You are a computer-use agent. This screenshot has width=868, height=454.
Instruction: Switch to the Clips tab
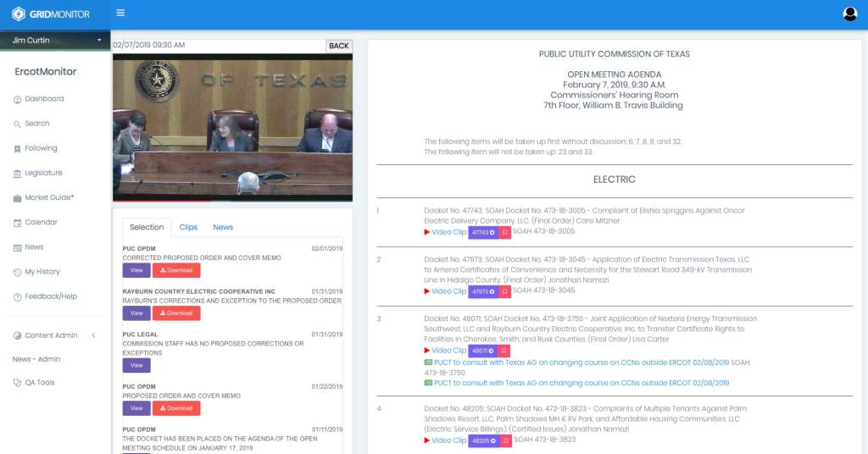point(188,227)
